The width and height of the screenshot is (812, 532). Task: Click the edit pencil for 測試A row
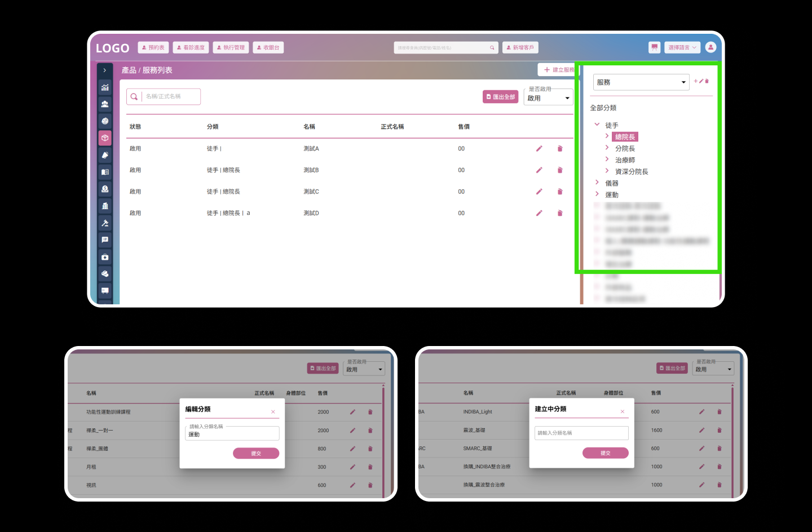tap(539, 149)
